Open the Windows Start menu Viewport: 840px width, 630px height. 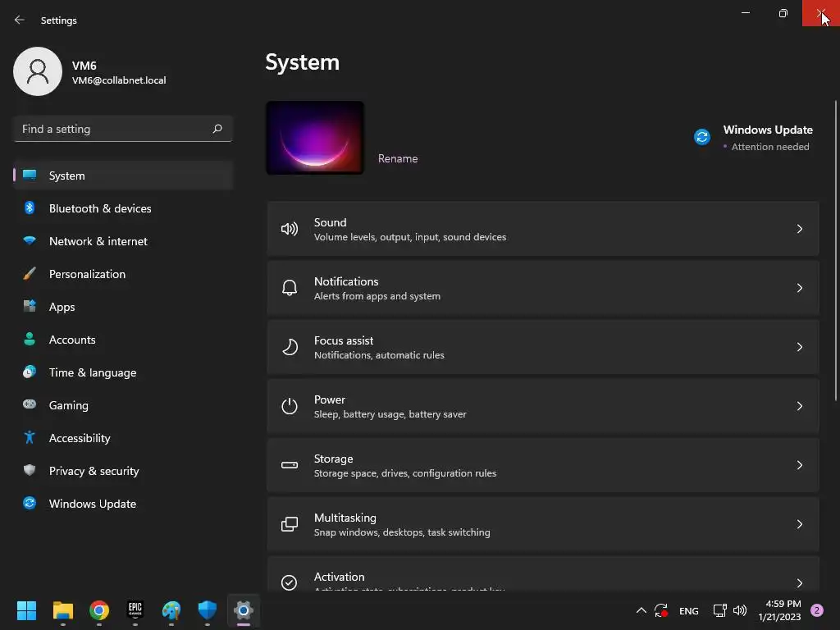coord(26,610)
